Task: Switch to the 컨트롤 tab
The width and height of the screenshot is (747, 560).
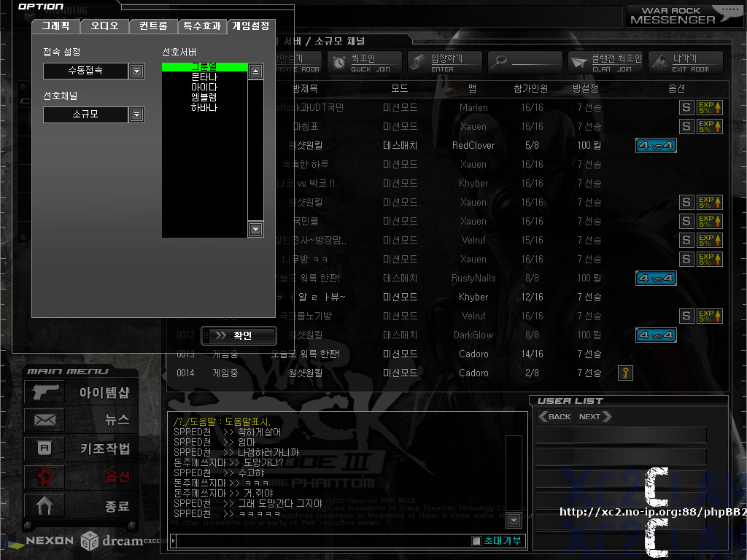Action: (x=152, y=26)
